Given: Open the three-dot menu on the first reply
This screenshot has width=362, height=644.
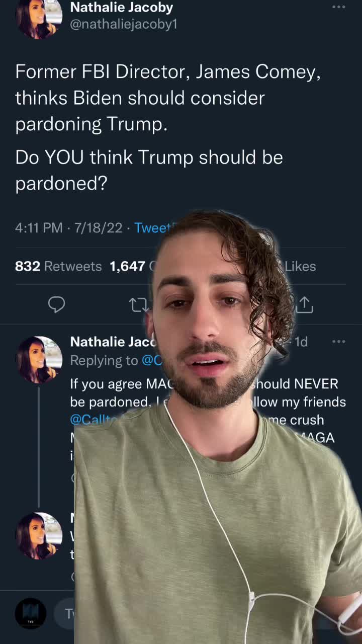Looking at the screenshot, I should [339, 342].
